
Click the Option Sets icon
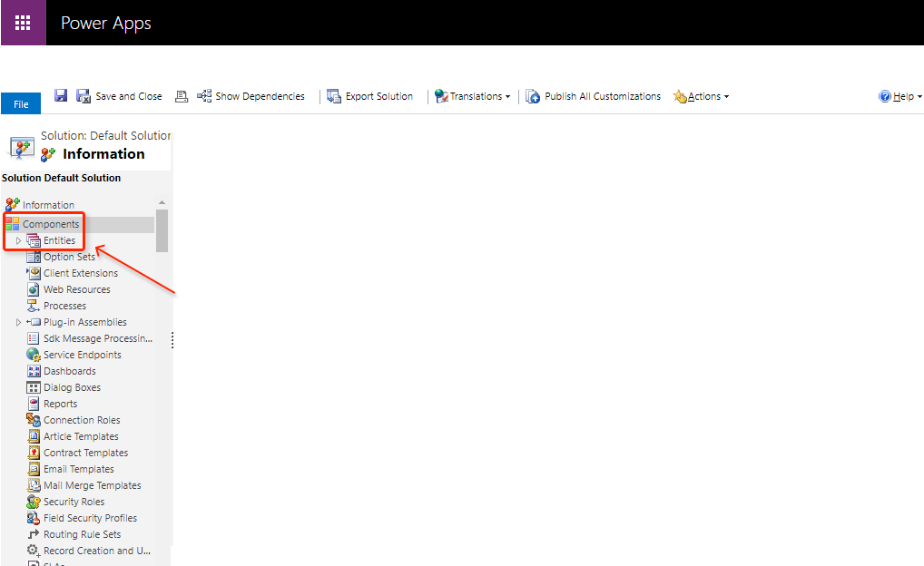(x=34, y=257)
